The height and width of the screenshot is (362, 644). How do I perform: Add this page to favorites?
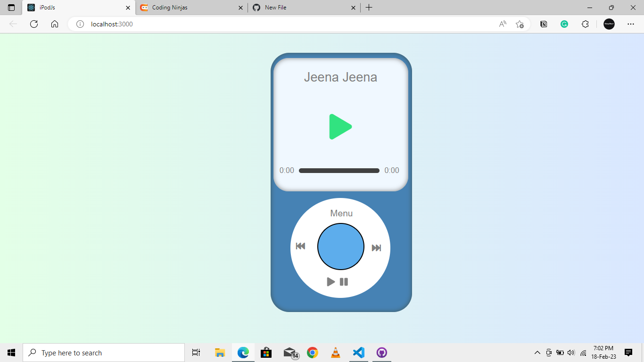pyautogui.click(x=520, y=24)
